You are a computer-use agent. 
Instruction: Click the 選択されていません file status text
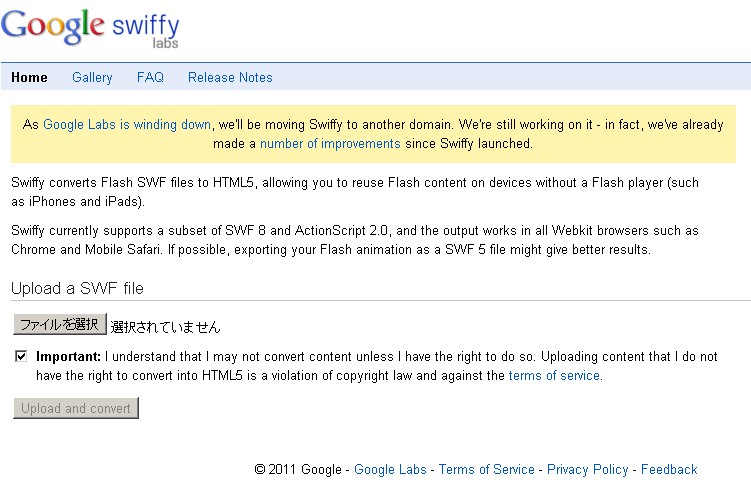pyautogui.click(x=165, y=327)
